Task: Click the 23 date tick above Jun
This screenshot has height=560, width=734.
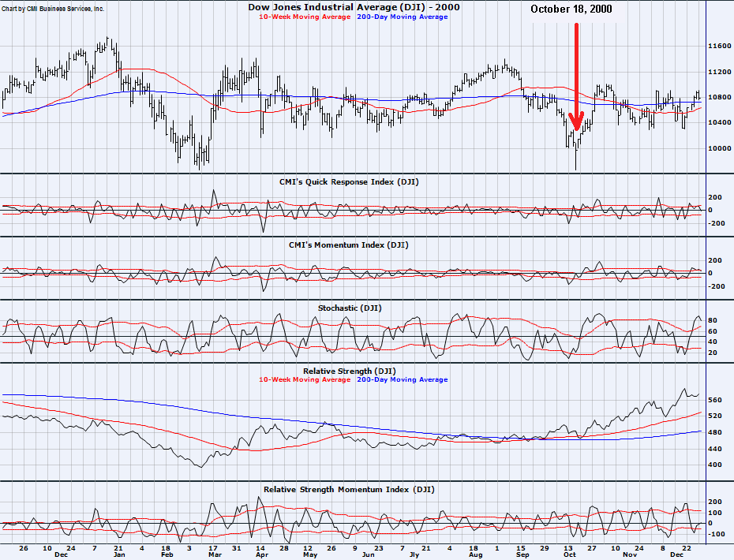Action: (378, 548)
